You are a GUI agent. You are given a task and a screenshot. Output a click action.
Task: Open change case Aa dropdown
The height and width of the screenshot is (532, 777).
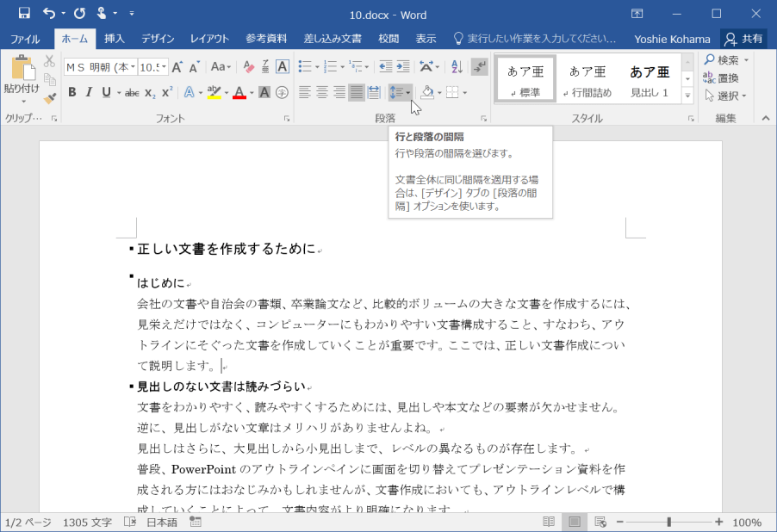tap(221, 67)
